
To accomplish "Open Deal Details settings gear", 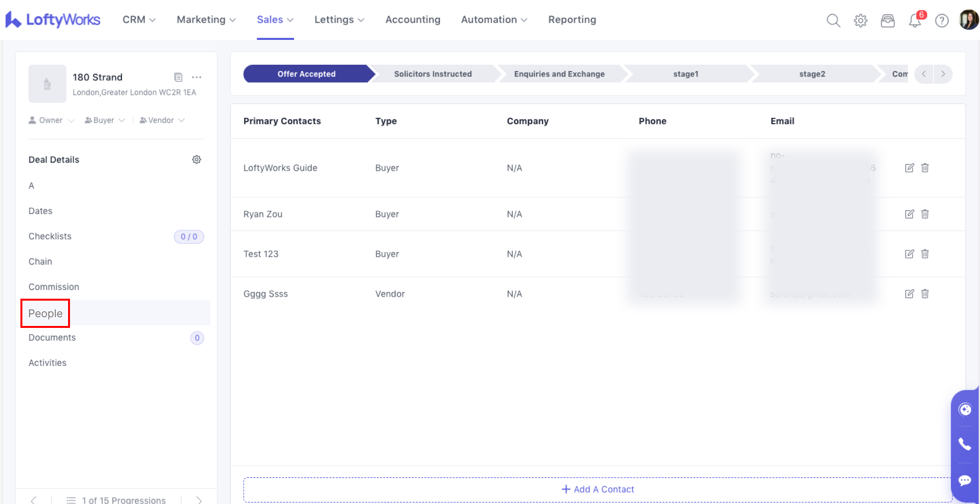I will (196, 160).
